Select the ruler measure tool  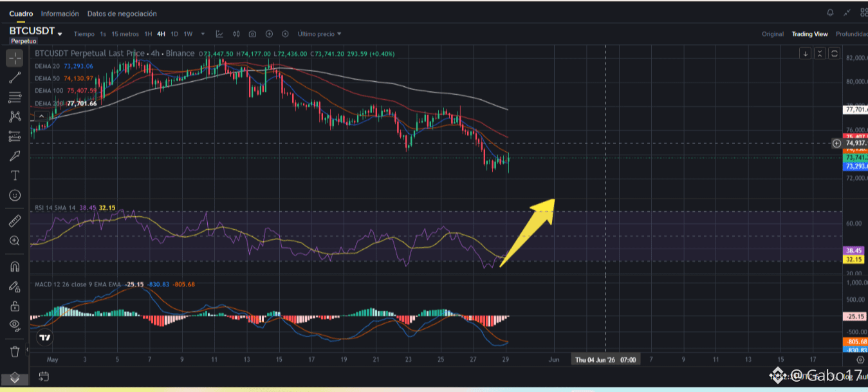pyautogui.click(x=15, y=221)
